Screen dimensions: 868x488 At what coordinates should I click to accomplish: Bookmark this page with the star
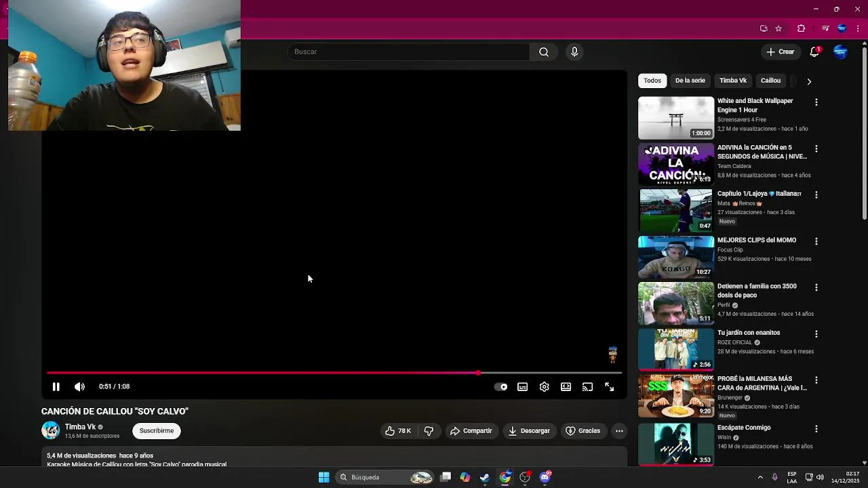[x=778, y=28]
